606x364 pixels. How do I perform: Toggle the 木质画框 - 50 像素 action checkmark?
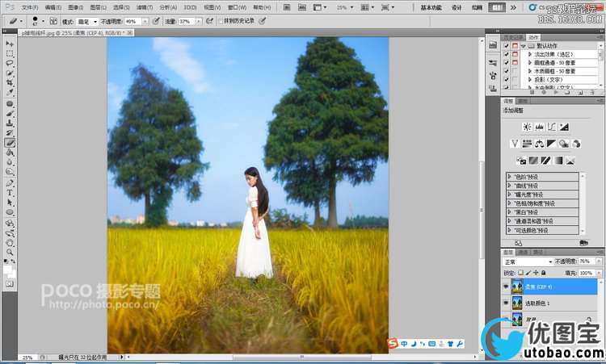pos(507,71)
